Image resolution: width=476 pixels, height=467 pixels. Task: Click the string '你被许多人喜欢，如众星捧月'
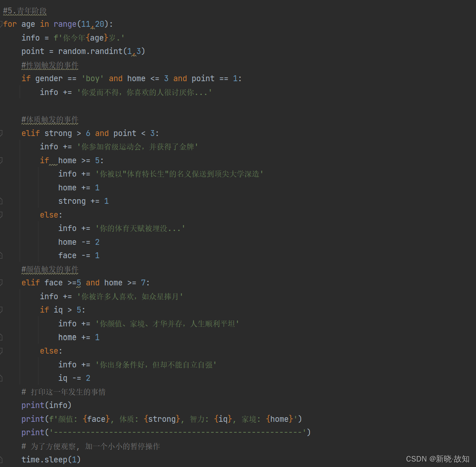tap(130, 296)
